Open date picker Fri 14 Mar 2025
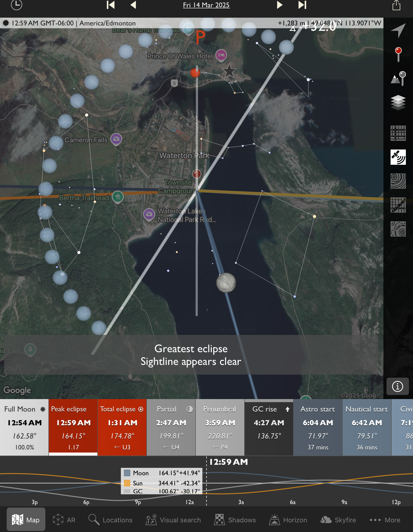The image size is (413, 532). (x=206, y=5)
